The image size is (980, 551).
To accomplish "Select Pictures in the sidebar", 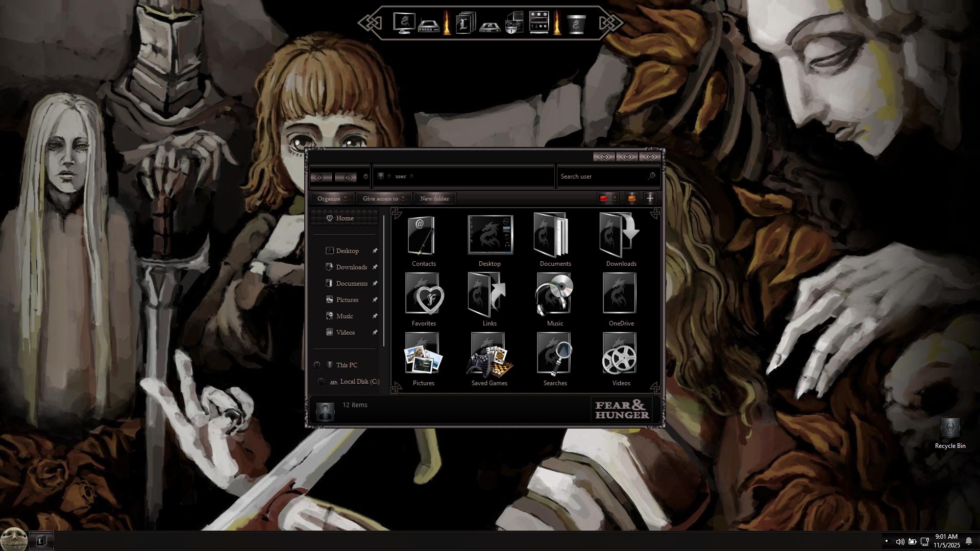I will [347, 299].
